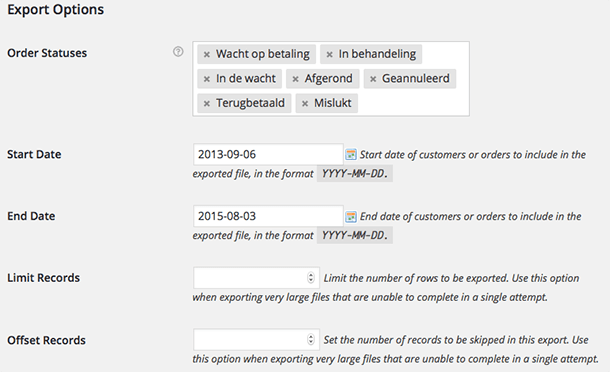The width and height of the screenshot is (610, 372).
Task: Open the End Date calendar picker
Action: click(351, 216)
